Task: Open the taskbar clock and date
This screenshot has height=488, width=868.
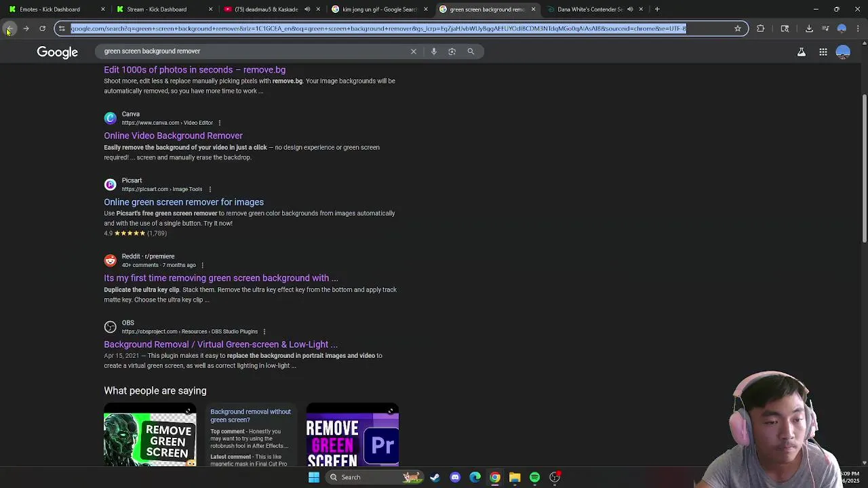Action: point(850,477)
